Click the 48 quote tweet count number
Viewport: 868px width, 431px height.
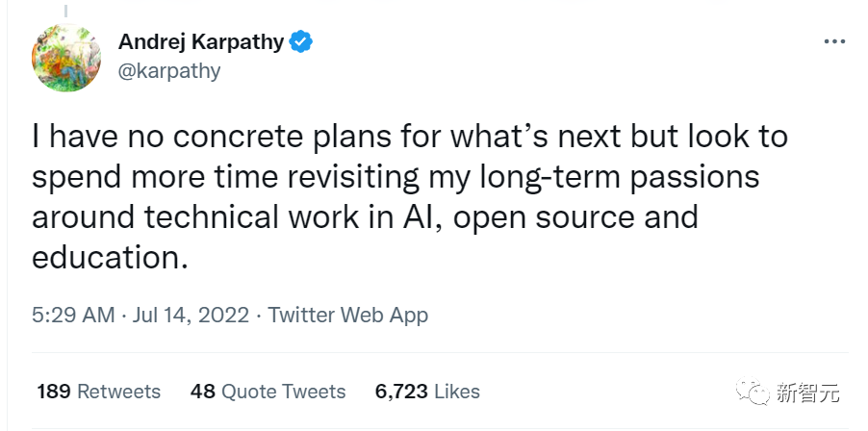point(203,392)
